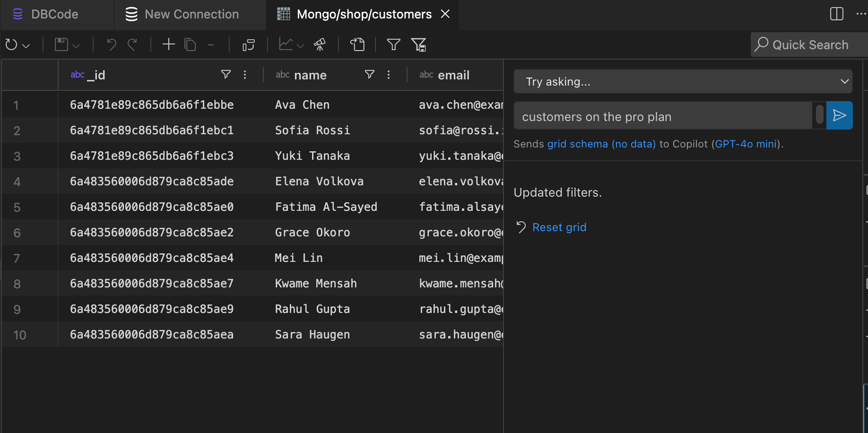This screenshot has width=868, height=433.
Task: Click the refresh data icon
Action: coord(11,45)
